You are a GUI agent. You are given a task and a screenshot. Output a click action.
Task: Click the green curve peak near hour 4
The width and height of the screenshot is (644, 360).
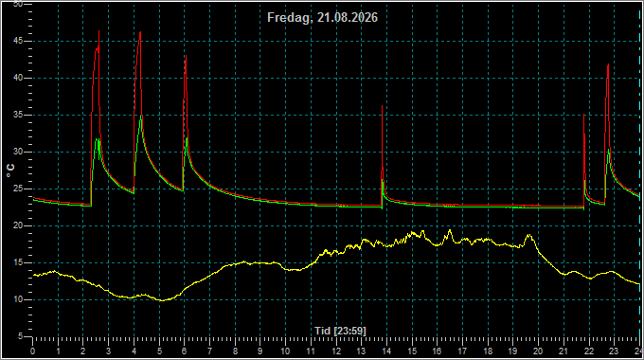click(x=141, y=117)
